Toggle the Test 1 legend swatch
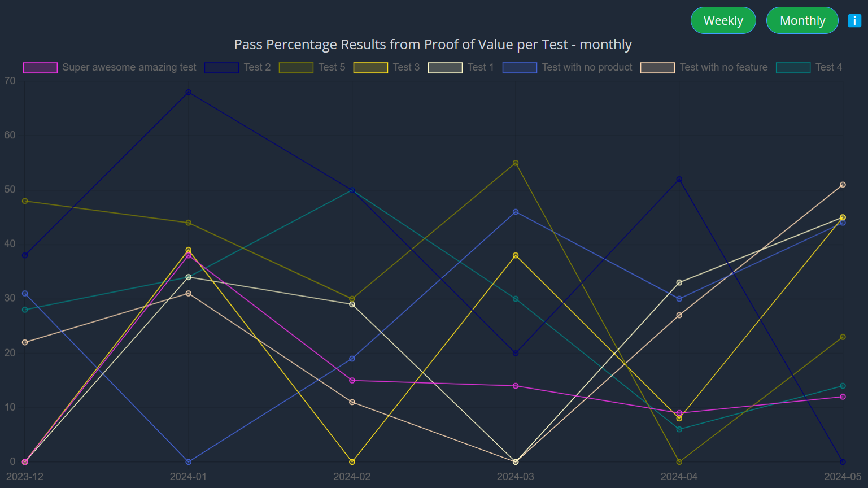 tap(445, 68)
